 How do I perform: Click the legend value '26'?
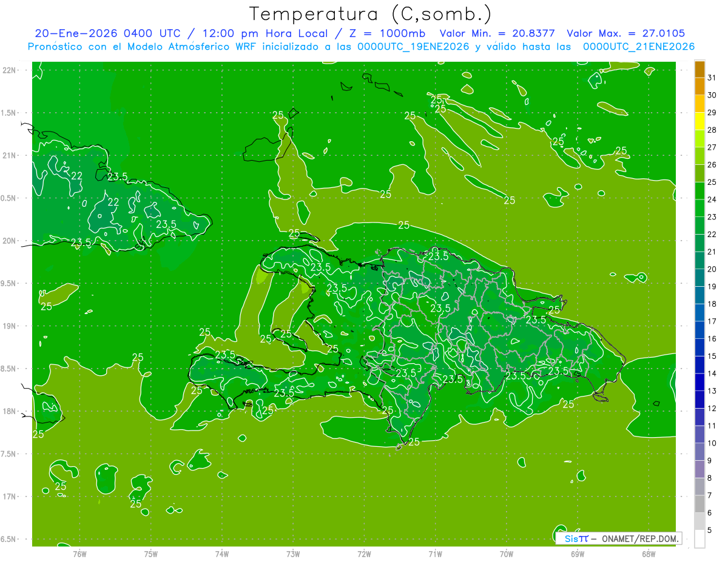(712, 164)
